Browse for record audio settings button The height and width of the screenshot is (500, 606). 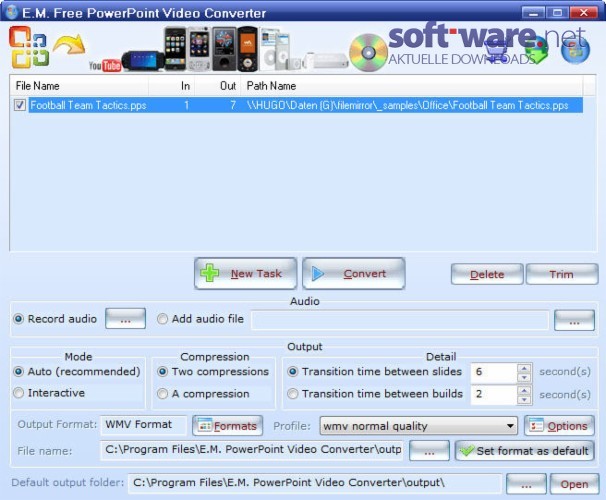(x=126, y=319)
